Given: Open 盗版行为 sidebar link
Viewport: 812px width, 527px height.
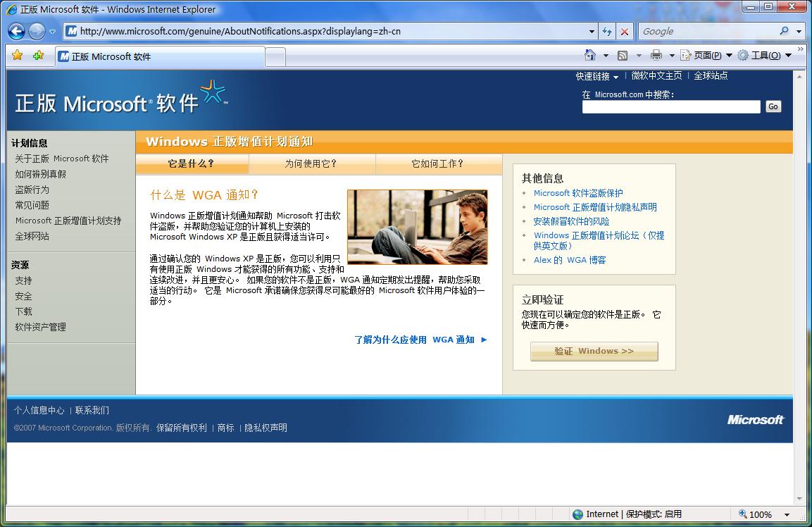Looking at the screenshot, I should tap(32, 190).
